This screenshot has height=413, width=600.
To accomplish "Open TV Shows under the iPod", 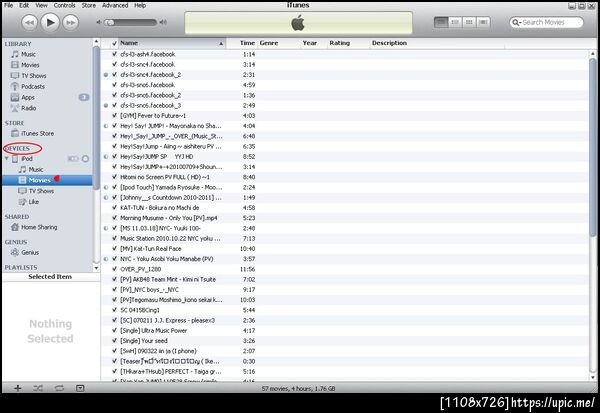I will point(41,191).
